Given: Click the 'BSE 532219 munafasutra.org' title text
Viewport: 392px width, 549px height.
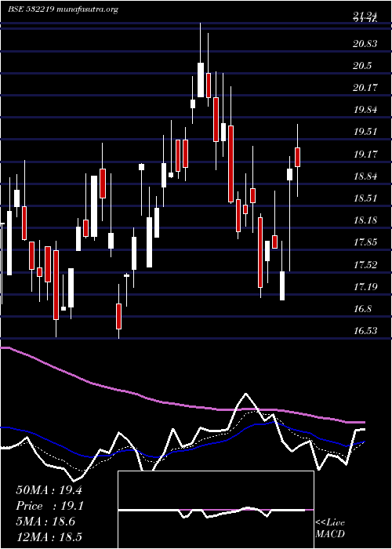Looking at the screenshot, I should click(63, 9).
